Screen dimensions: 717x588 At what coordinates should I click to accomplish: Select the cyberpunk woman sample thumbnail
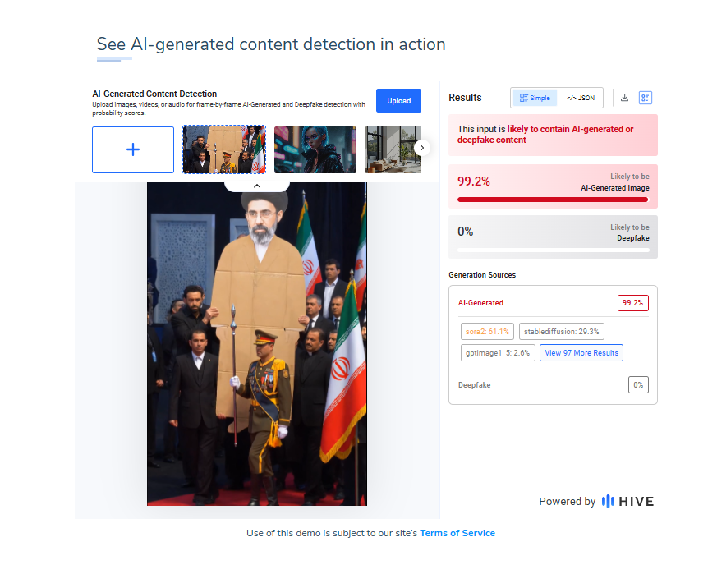(315, 149)
